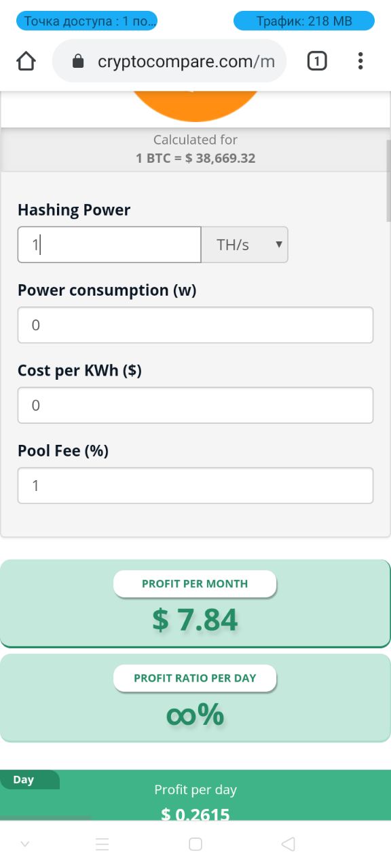Select the Pool Fee (%) field
This screenshot has height=868, width=391.
pos(195,486)
